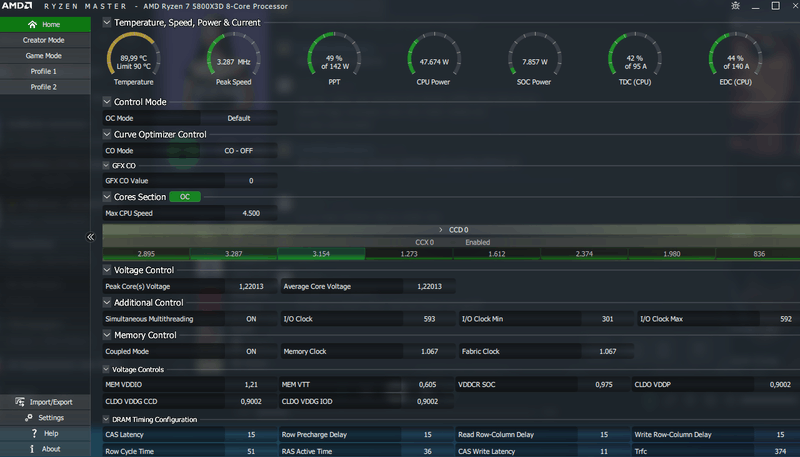The image size is (800, 457).
Task: Click I/O Clock Min value 301
Action: click(607, 319)
